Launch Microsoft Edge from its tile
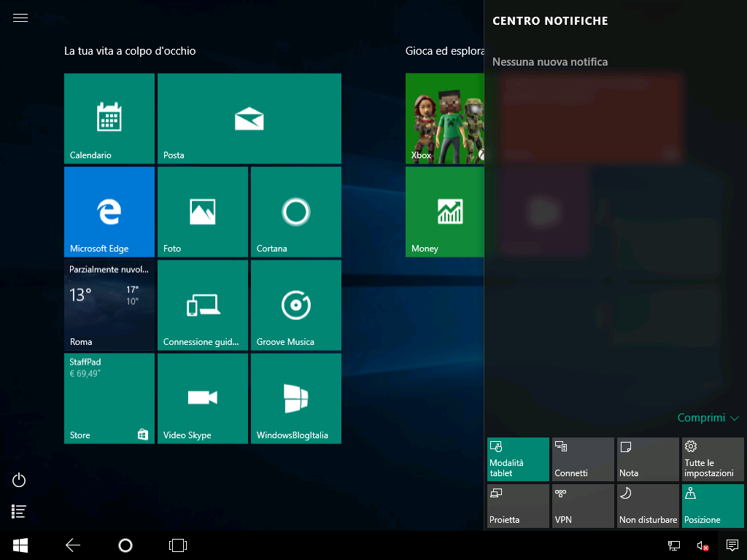 pyautogui.click(x=109, y=211)
